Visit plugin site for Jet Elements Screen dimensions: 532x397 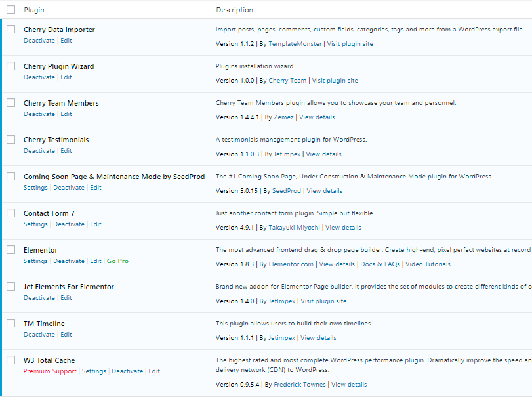click(323, 301)
